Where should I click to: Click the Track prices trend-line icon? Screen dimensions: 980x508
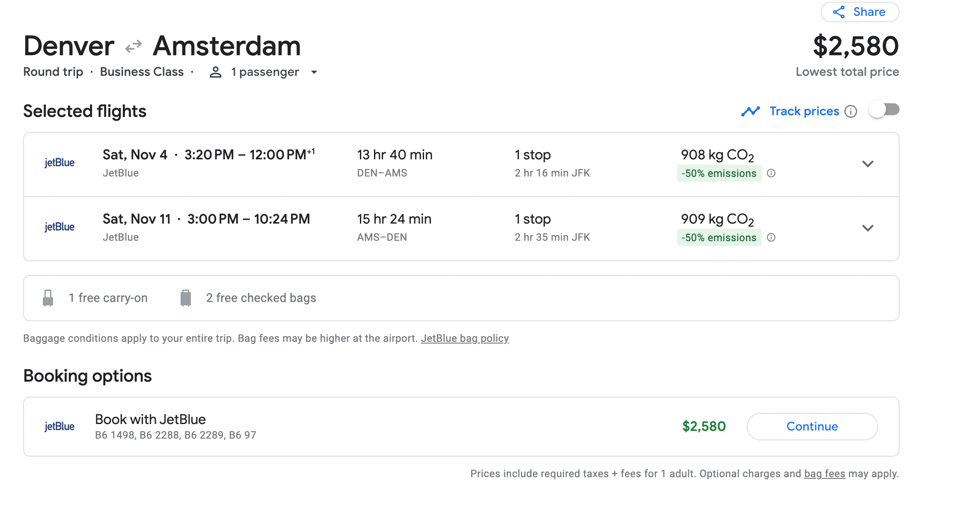point(751,111)
